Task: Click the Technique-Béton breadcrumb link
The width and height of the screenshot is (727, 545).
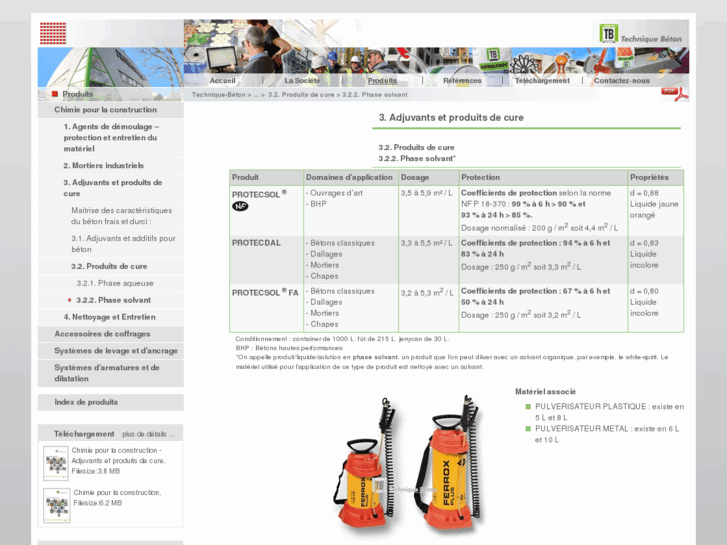Action: [x=218, y=95]
